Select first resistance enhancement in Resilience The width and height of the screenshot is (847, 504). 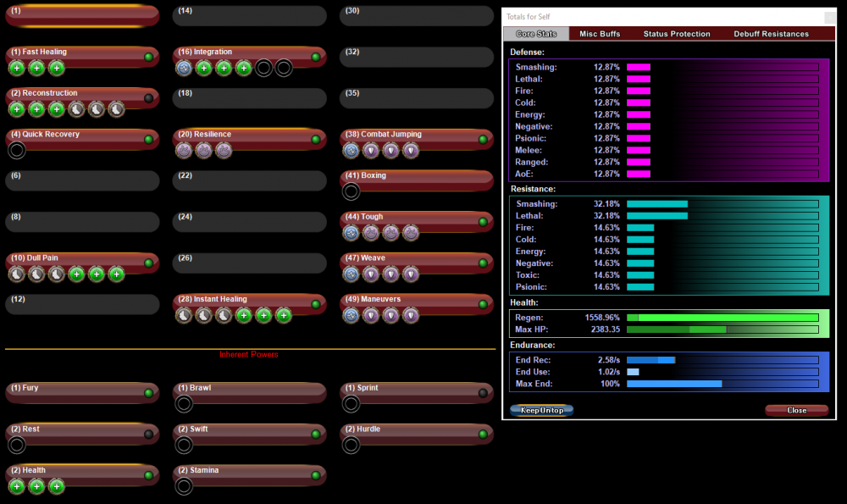184,151
